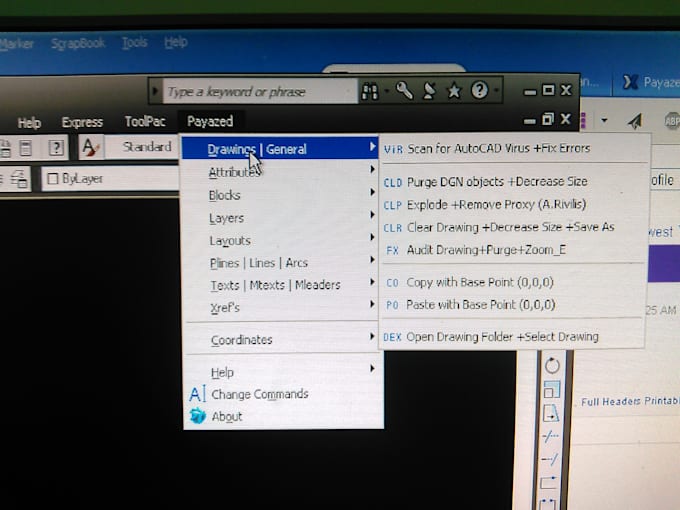Expand Plines | Lines | Arcs submenu
This screenshot has width=680, height=510.
(280, 263)
